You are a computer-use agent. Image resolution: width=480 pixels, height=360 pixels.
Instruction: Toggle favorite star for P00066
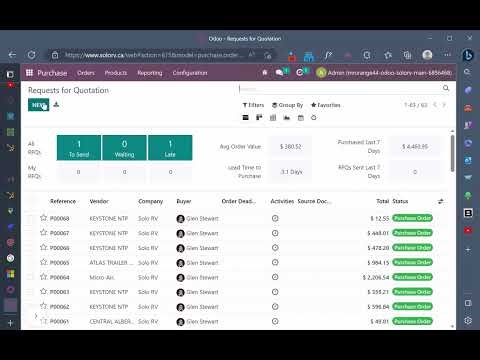pos(43,247)
